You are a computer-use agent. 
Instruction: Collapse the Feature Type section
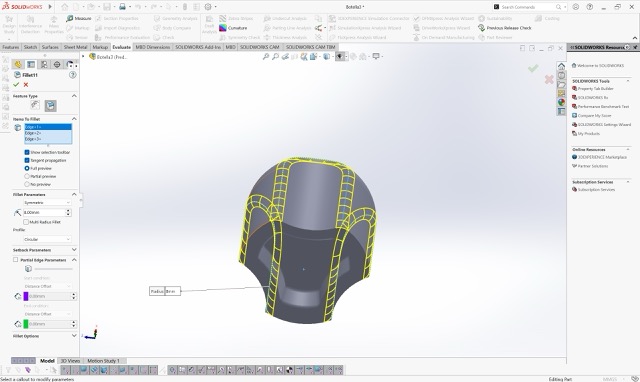pyautogui.click(x=74, y=96)
